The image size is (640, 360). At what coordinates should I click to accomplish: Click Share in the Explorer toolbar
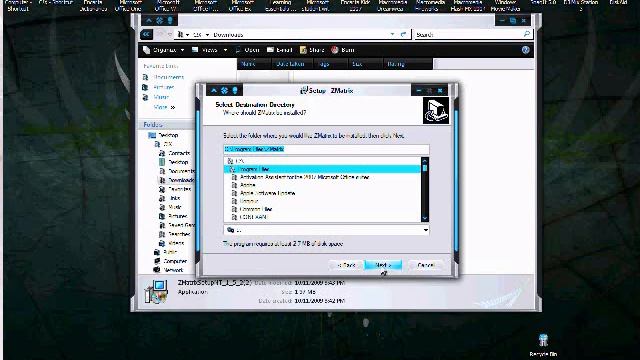tap(312, 50)
